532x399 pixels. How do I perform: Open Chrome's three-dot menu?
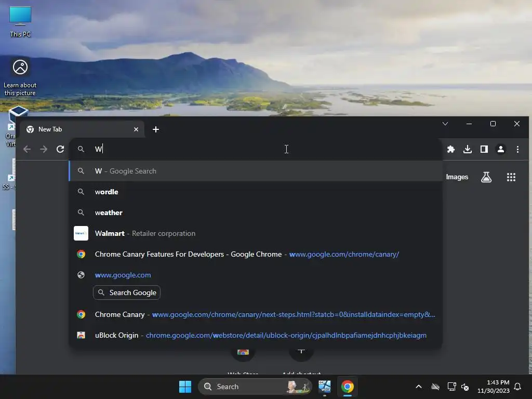point(517,149)
